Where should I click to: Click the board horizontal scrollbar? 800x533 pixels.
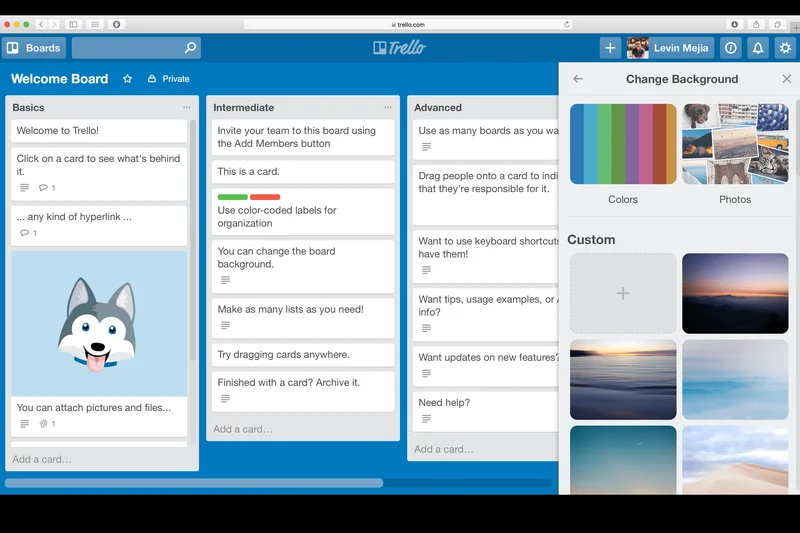pos(194,483)
